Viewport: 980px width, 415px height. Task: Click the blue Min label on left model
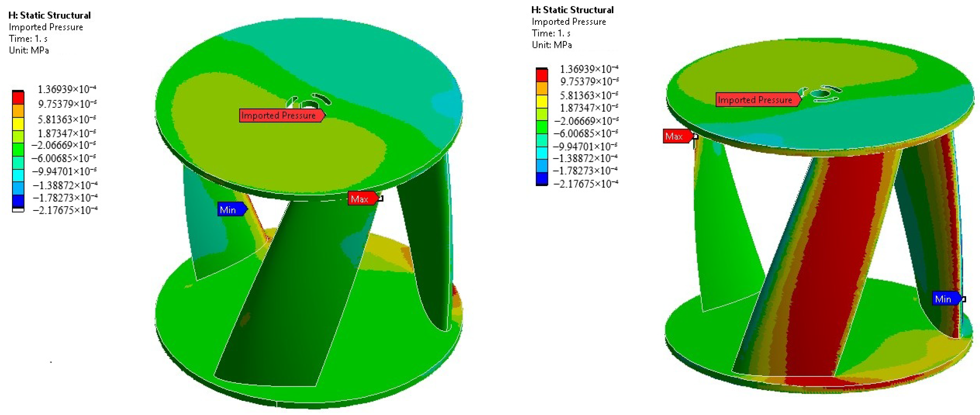[230, 209]
